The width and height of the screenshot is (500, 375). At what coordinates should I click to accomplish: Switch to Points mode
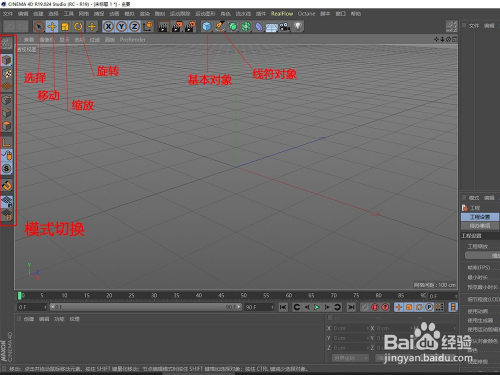tap(7, 100)
